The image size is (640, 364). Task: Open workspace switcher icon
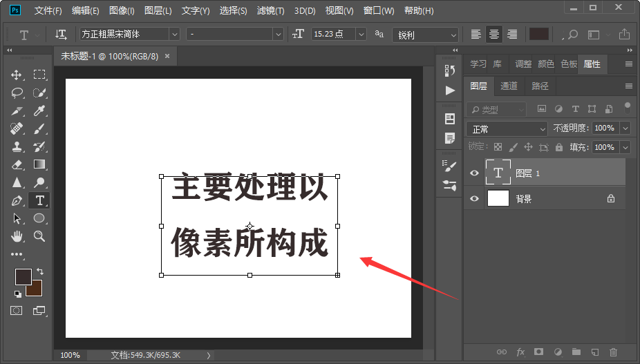(594, 35)
